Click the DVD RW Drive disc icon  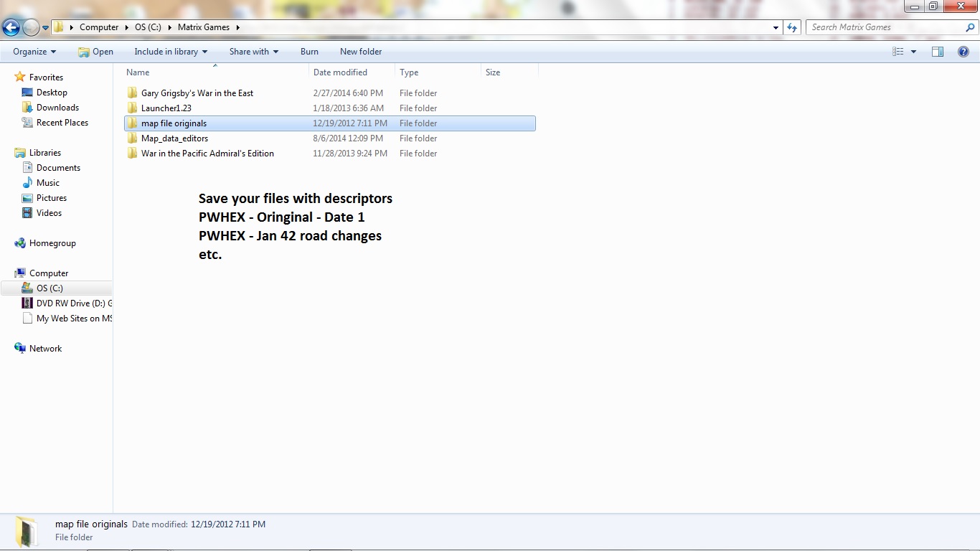[27, 303]
